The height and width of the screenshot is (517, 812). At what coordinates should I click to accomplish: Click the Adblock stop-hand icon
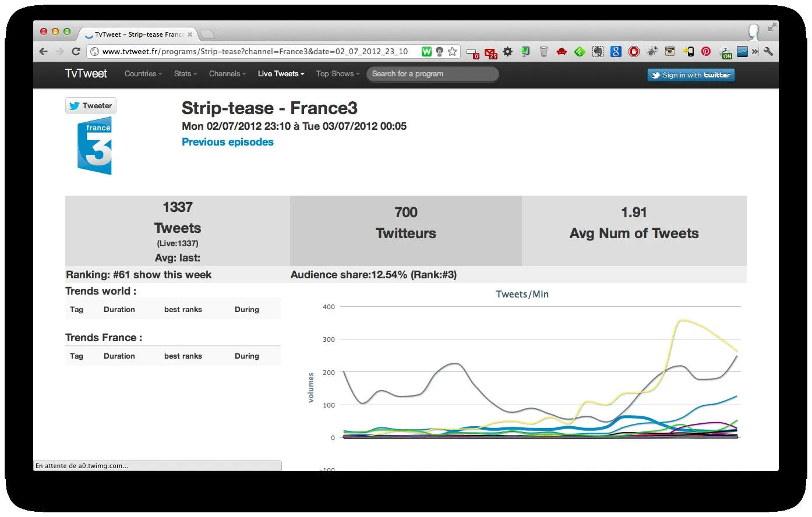tap(634, 51)
